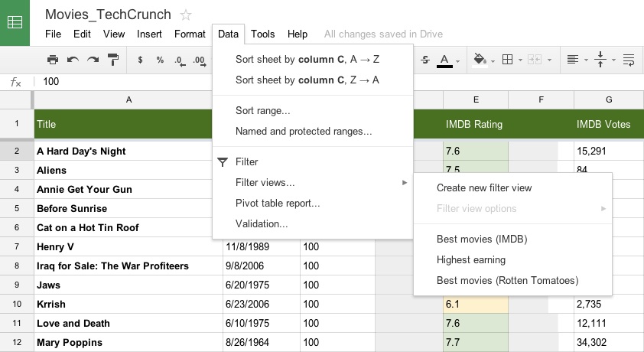
Task: Star the Movies_TechCrunch document
Action: point(186,15)
